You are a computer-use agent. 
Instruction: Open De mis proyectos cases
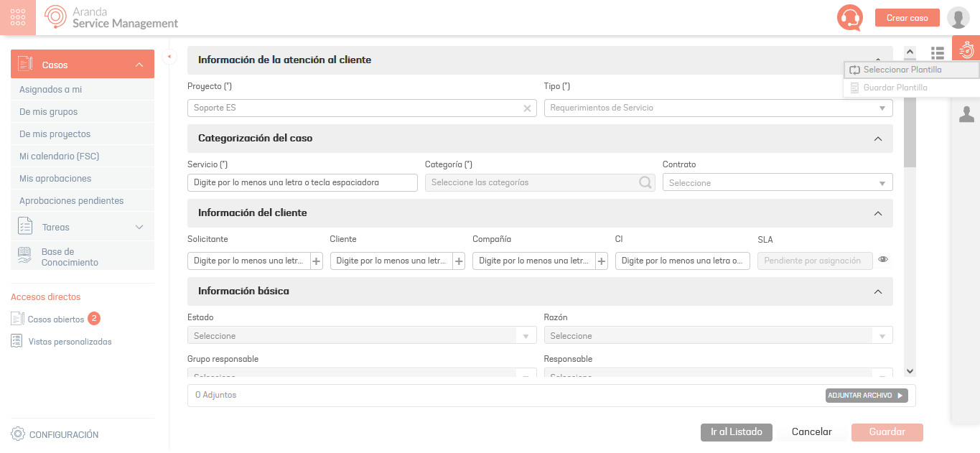pyautogui.click(x=83, y=134)
